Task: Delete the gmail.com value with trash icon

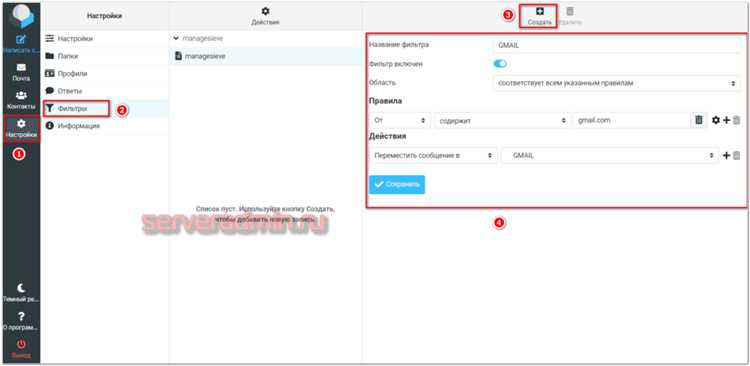Action: tap(699, 121)
